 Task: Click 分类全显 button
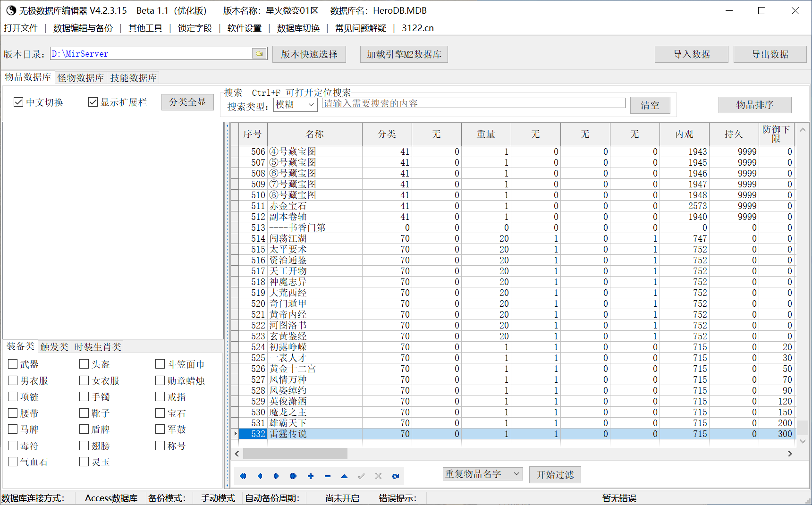point(187,102)
